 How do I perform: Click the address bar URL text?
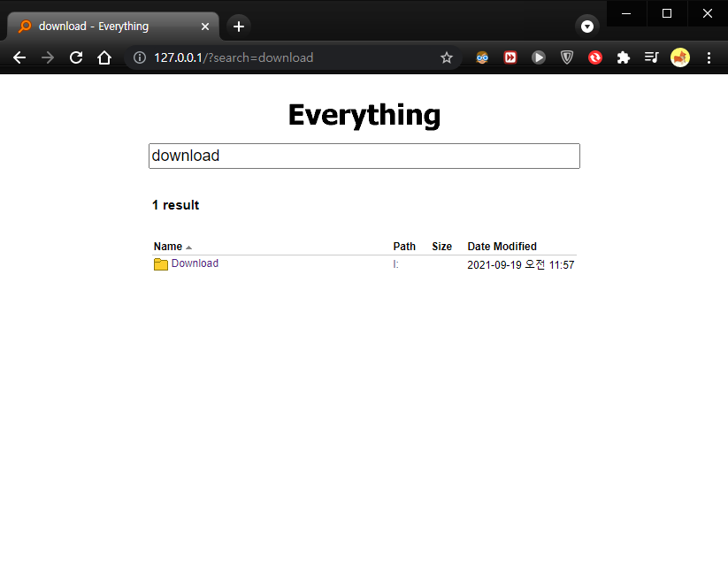tap(234, 57)
